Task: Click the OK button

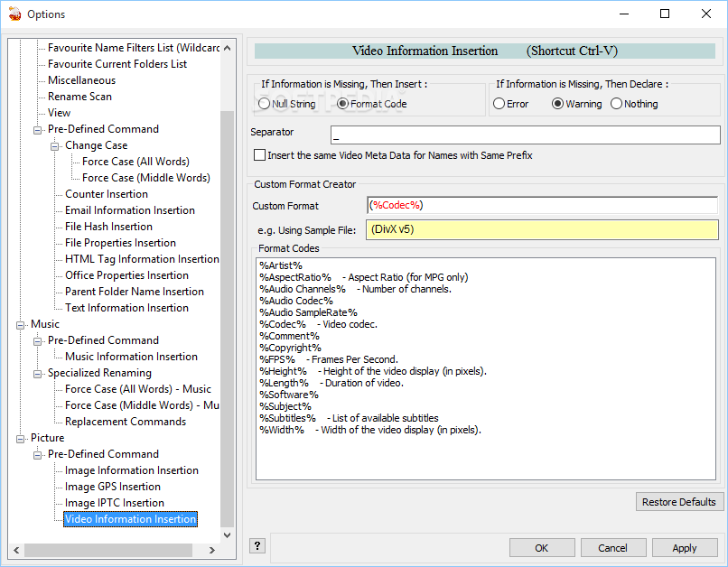Action: click(x=542, y=548)
